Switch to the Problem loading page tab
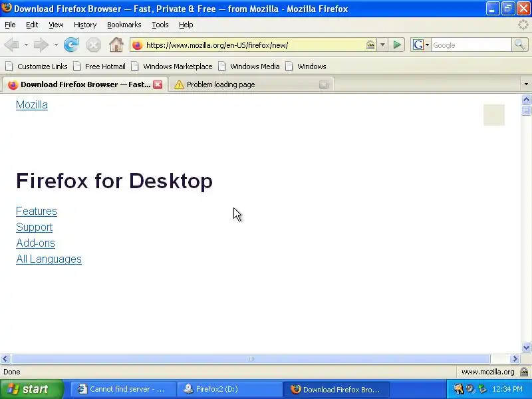This screenshot has width=532, height=399. coord(251,84)
